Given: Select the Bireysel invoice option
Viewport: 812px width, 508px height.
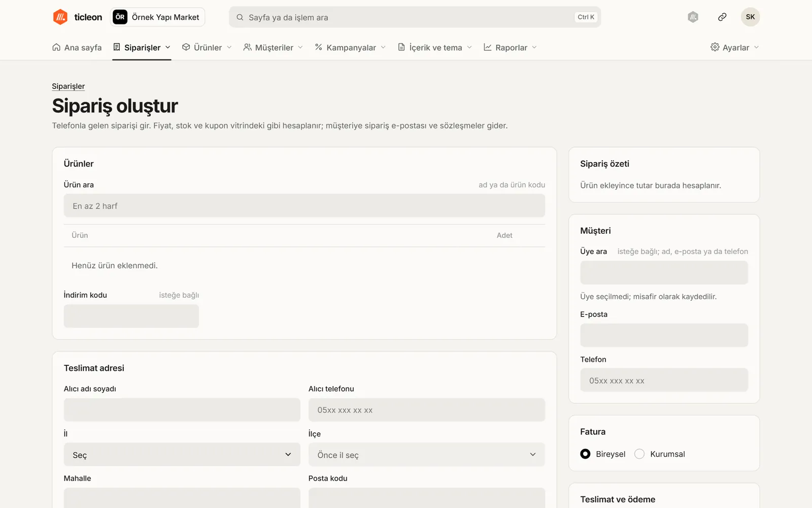Looking at the screenshot, I should (x=585, y=454).
